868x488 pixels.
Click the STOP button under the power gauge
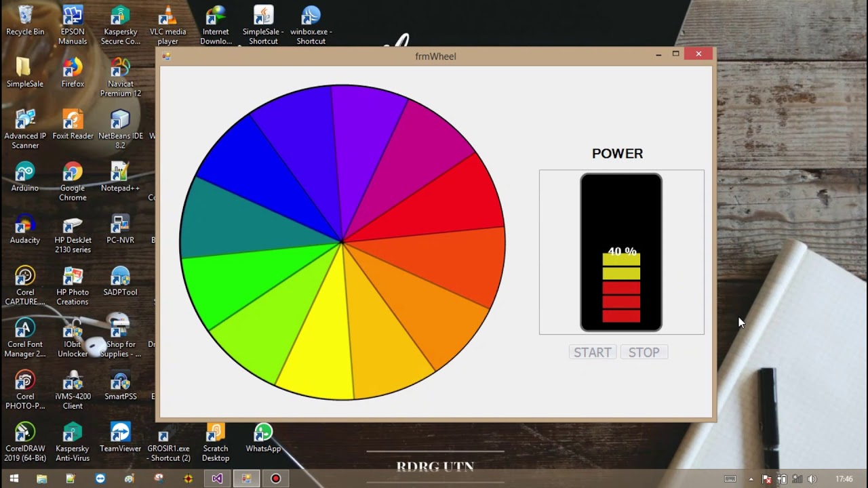pyautogui.click(x=644, y=352)
